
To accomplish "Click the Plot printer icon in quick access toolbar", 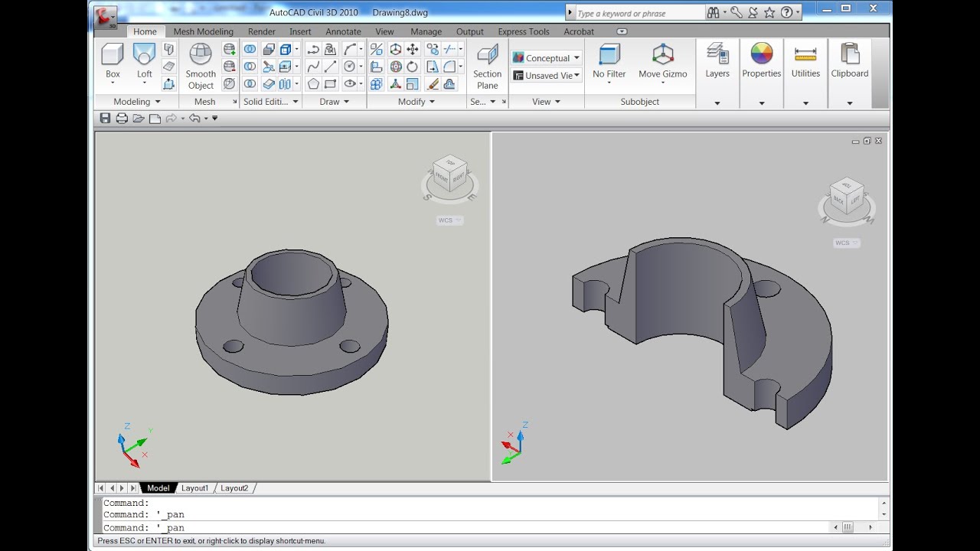I will coord(122,118).
